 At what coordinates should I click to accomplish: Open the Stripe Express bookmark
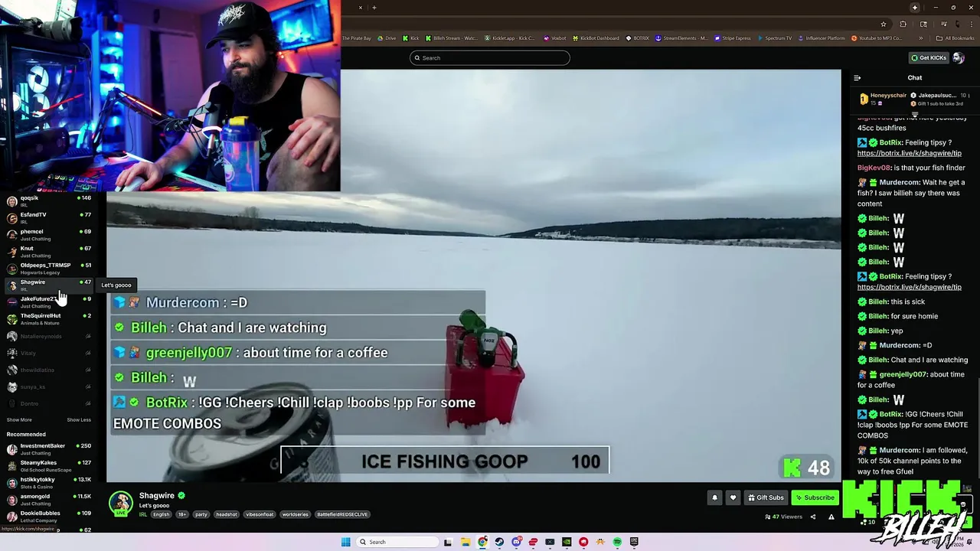pos(733,38)
